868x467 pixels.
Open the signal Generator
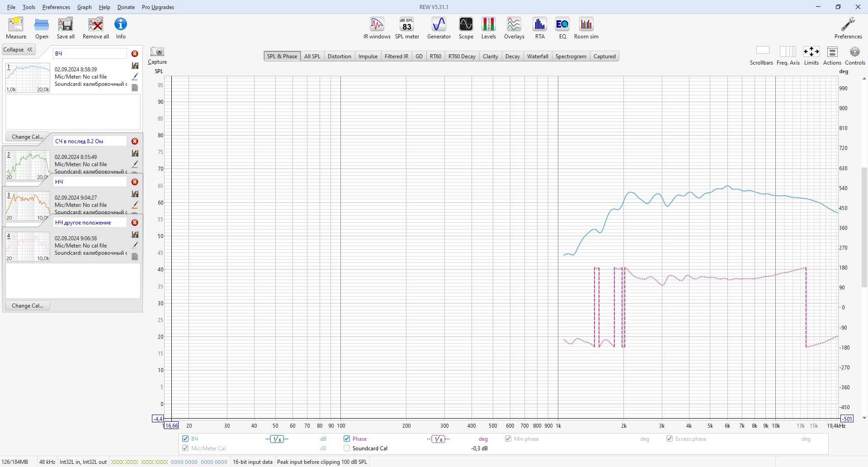pyautogui.click(x=439, y=28)
